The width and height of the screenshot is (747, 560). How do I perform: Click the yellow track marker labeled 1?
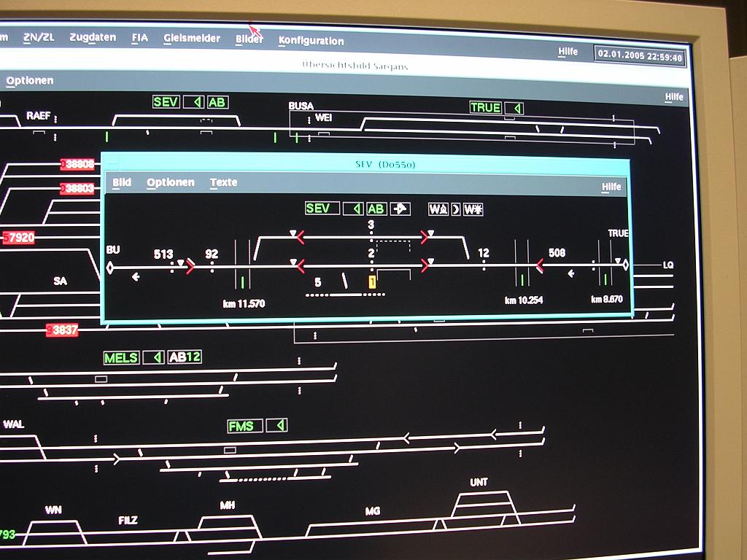[x=372, y=282]
